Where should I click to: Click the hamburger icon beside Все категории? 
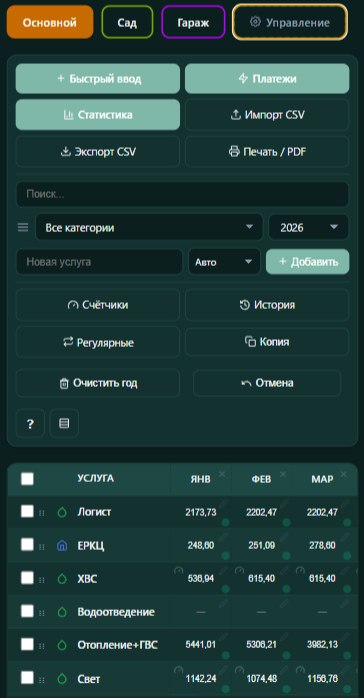coord(23,228)
